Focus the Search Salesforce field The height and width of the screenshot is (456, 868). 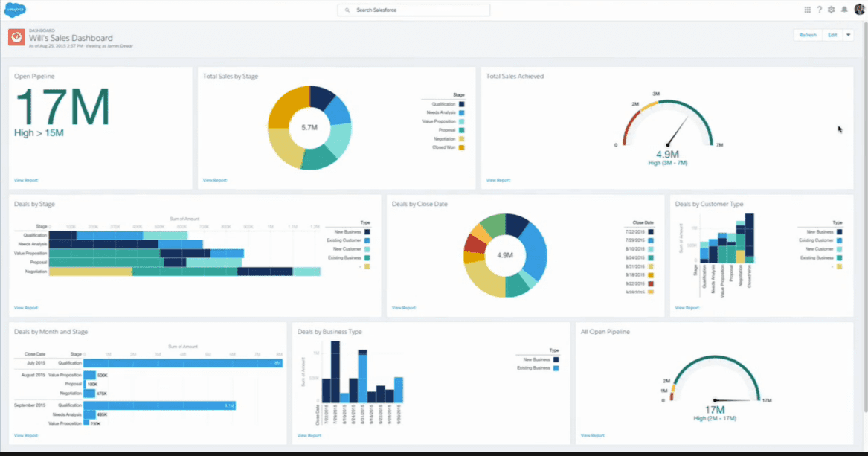[x=417, y=10]
